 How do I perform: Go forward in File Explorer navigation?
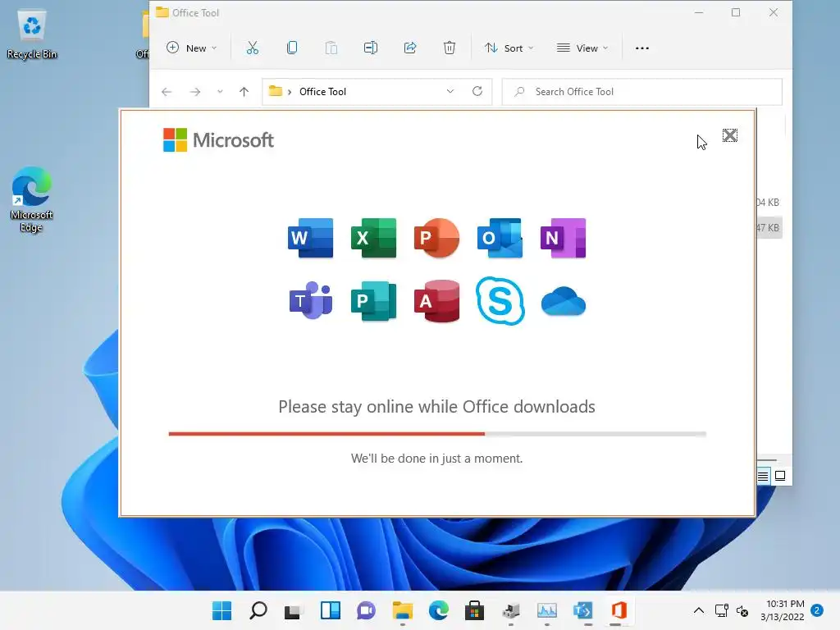pyautogui.click(x=195, y=92)
